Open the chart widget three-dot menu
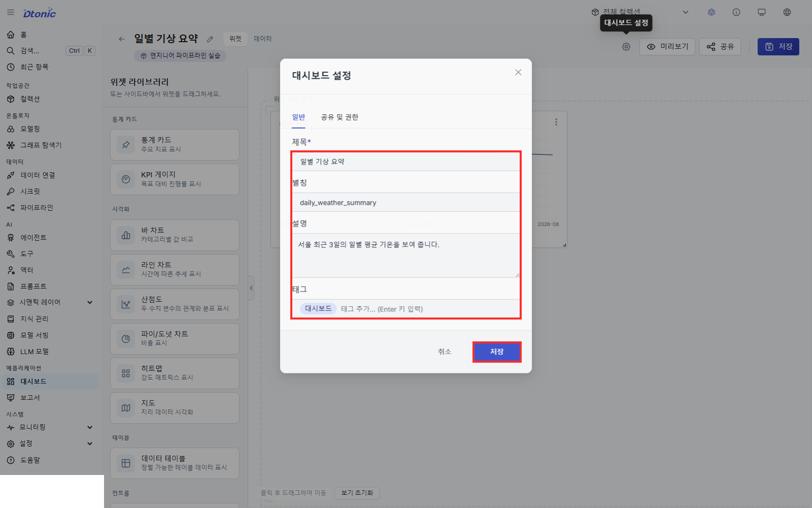This screenshot has width=812, height=508. pos(556,122)
